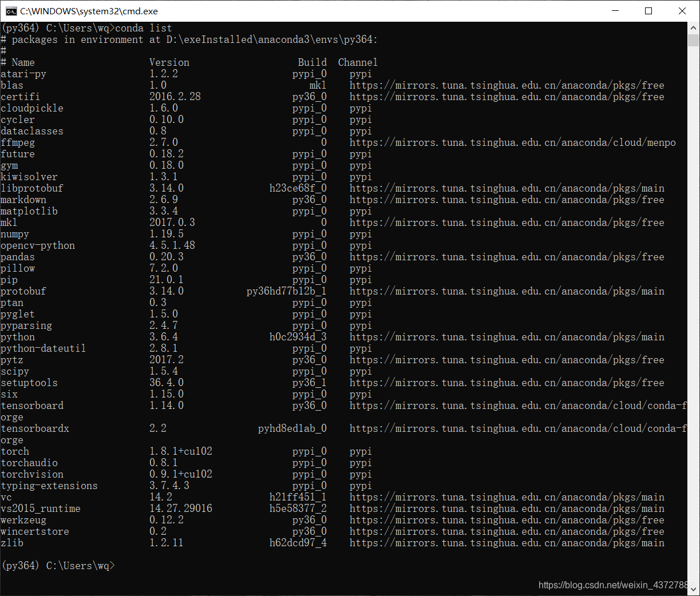This screenshot has width=700, height=596.
Task: Select the package name 'pyglet'
Action: click(x=18, y=314)
